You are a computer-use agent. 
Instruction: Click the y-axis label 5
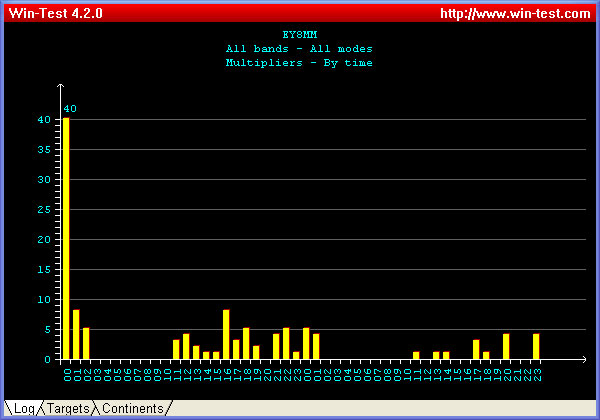(x=47, y=329)
